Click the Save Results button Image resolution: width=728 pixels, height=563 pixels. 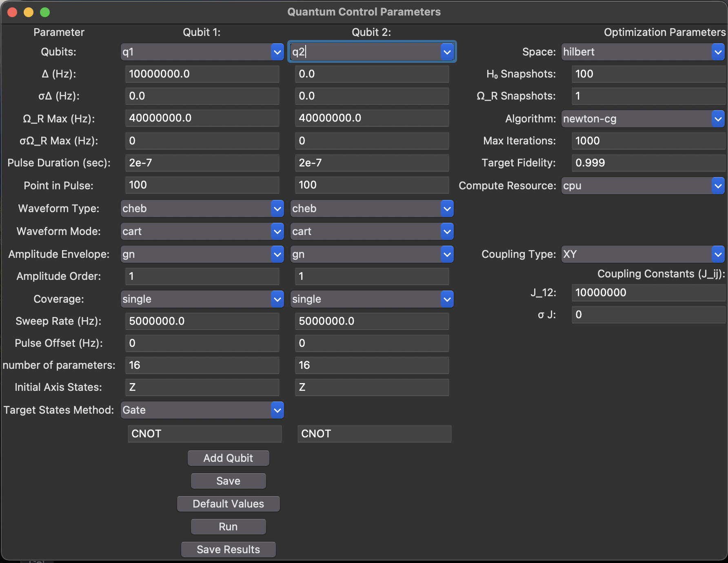click(228, 550)
